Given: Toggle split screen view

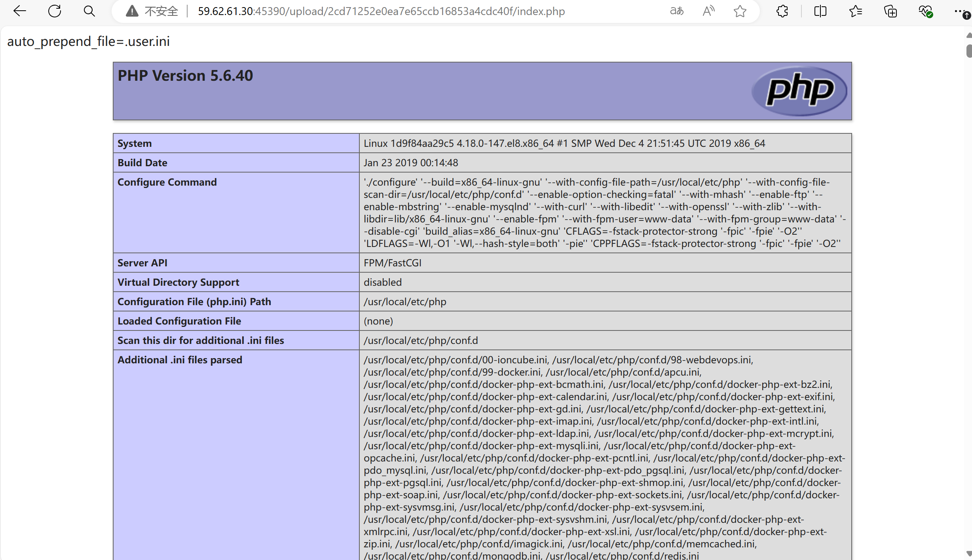Looking at the screenshot, I should tap(820, 11).
